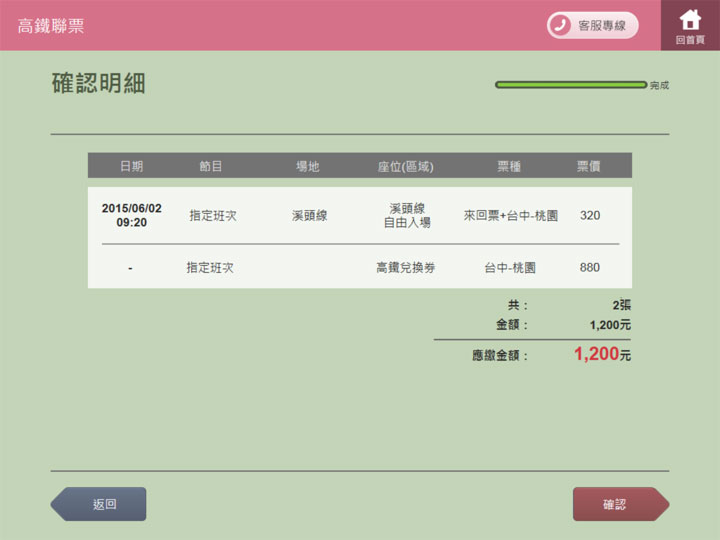Click the 來回票+台中-桃園 ticket type cell
The width and height of the screenshot is (720, 540).
pyautogui.click(x=510, y=215)
